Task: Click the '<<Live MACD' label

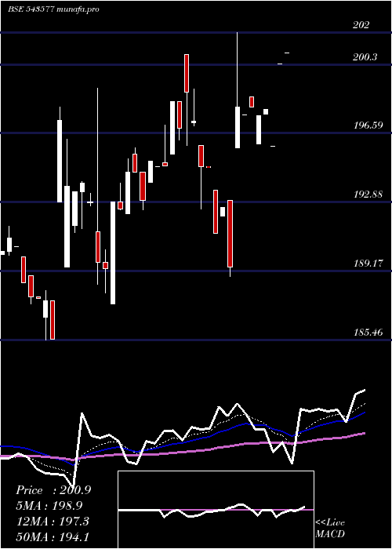Action: point(330,529)
